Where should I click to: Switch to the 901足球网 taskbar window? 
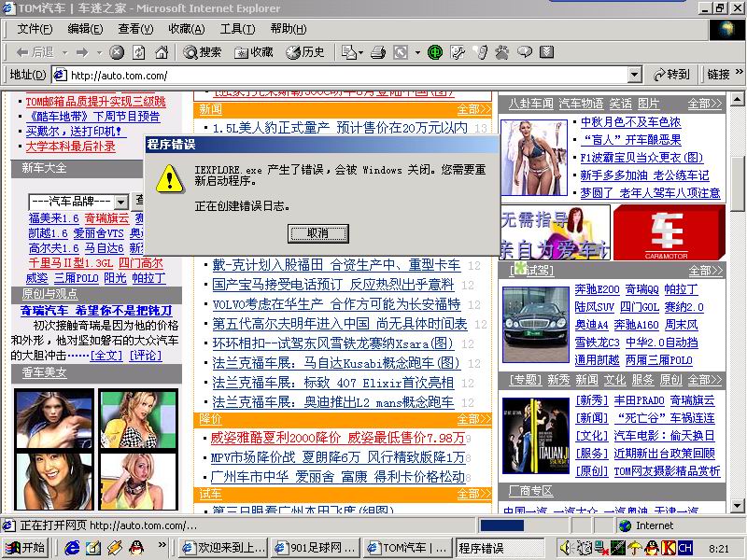pos(316,548)
